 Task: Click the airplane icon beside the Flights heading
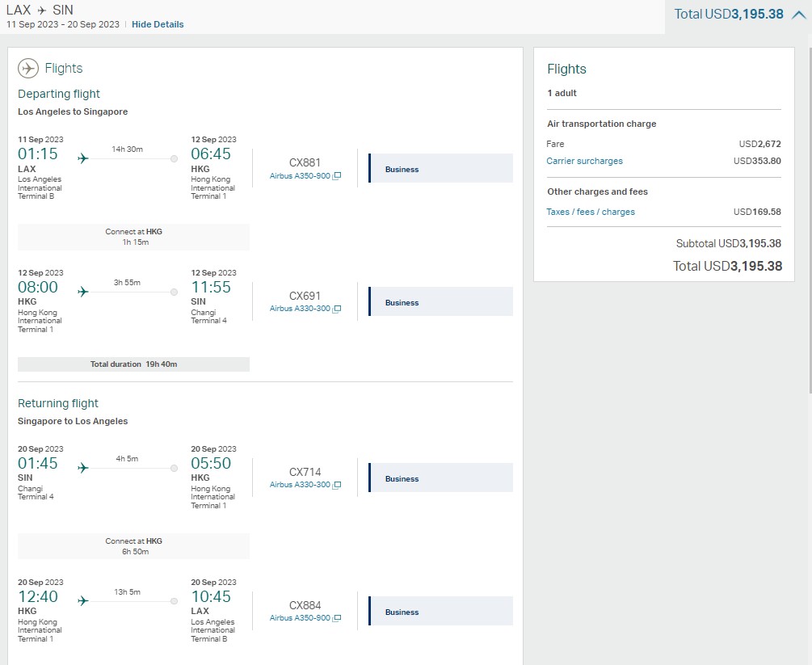point(30,68)
